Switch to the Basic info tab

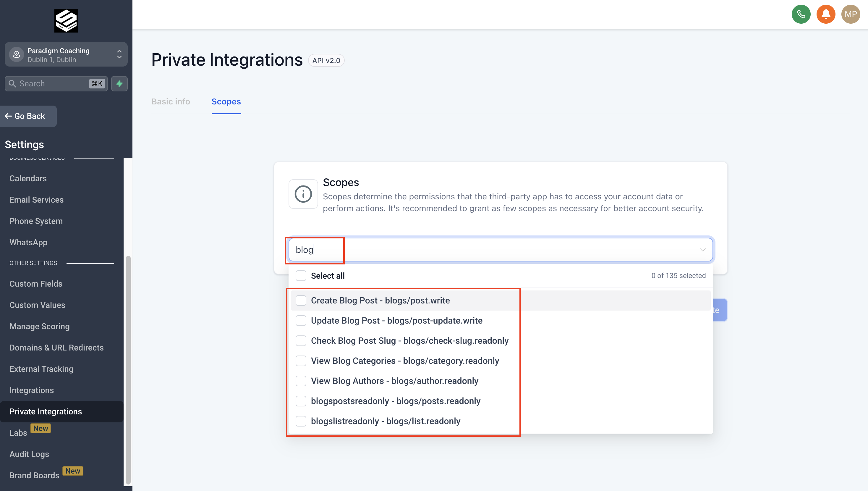click(x=171, y=101)
